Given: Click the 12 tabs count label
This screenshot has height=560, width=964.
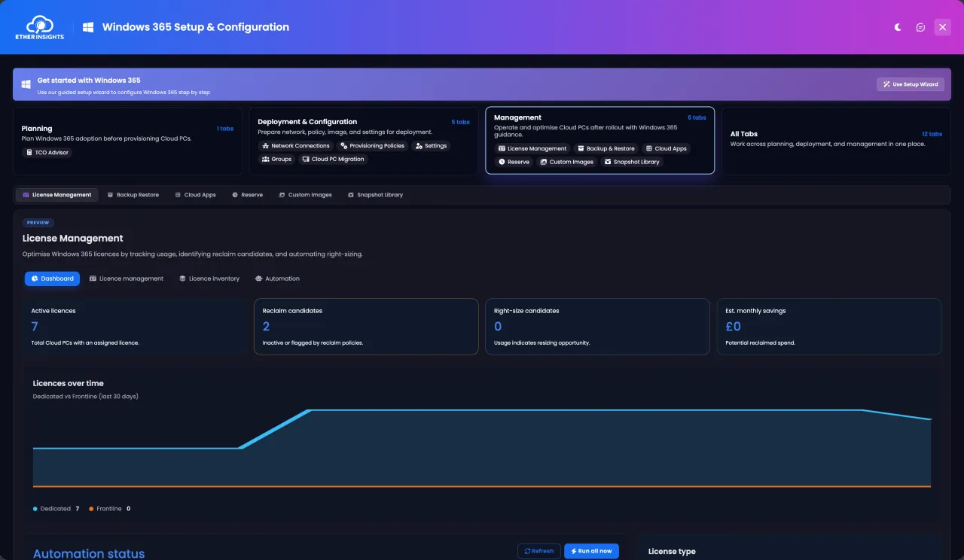Looking at the screenshot, I should pyautogui.click(x=932, y=134).
